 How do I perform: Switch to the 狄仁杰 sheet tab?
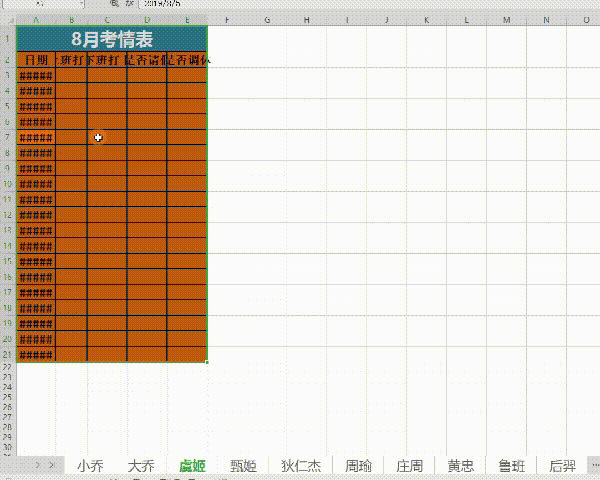click(301, 466)
